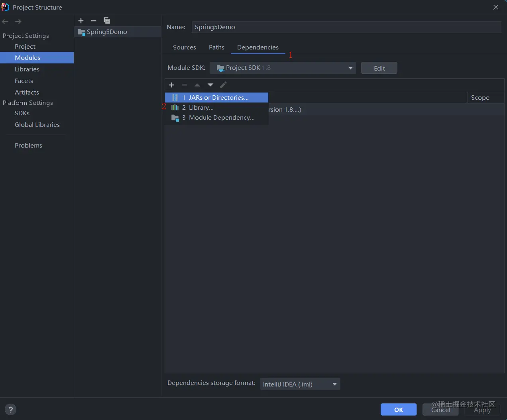This screenshot has width=507, height=420.
Task: Choose JARs or Directories option
Action: (216, 97)
